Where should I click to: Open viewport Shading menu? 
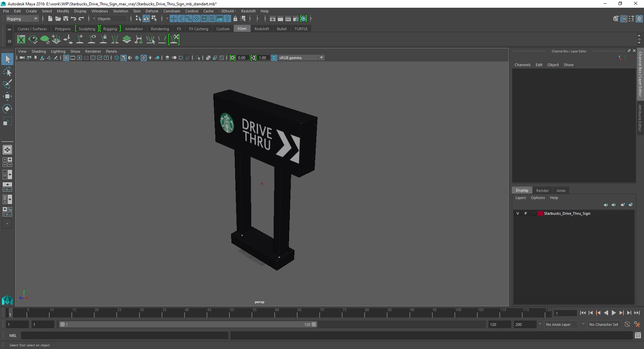tap(39, 51)
